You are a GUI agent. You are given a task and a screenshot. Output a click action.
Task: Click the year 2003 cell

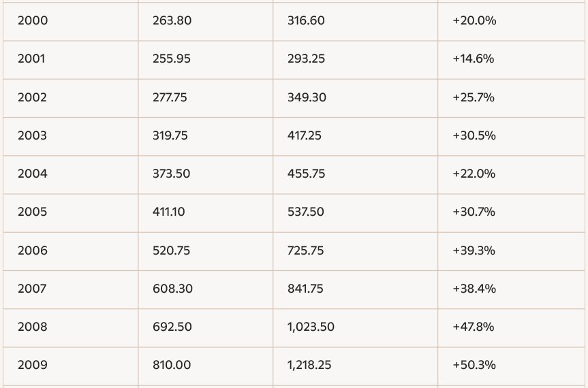[32, 135]
